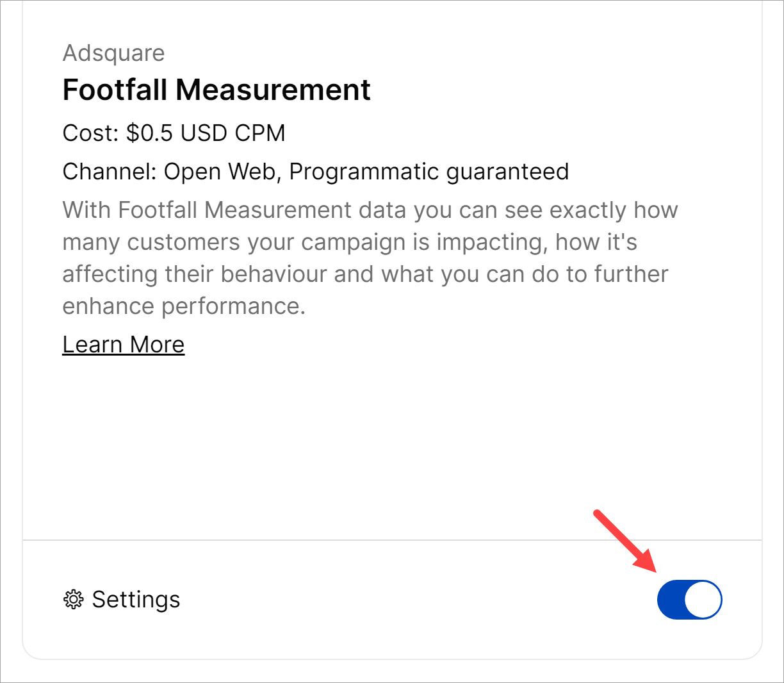784x683 pixels.
Task: Click the 'enhance performance.' description text
Action: [x=184, y=306]
